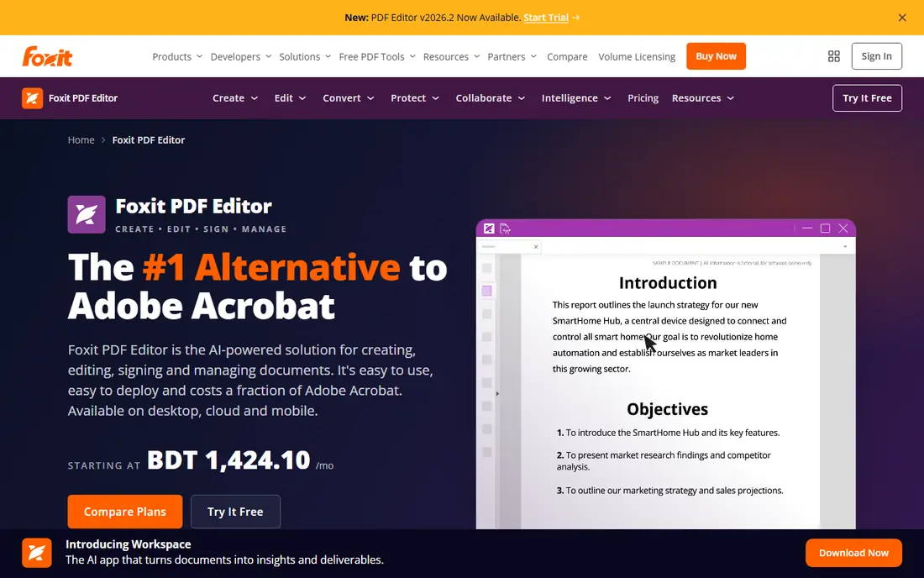This screenshot has width=924, height=578.
Task: Expand the mockup side panel arrow
Action: pos(497,393)
